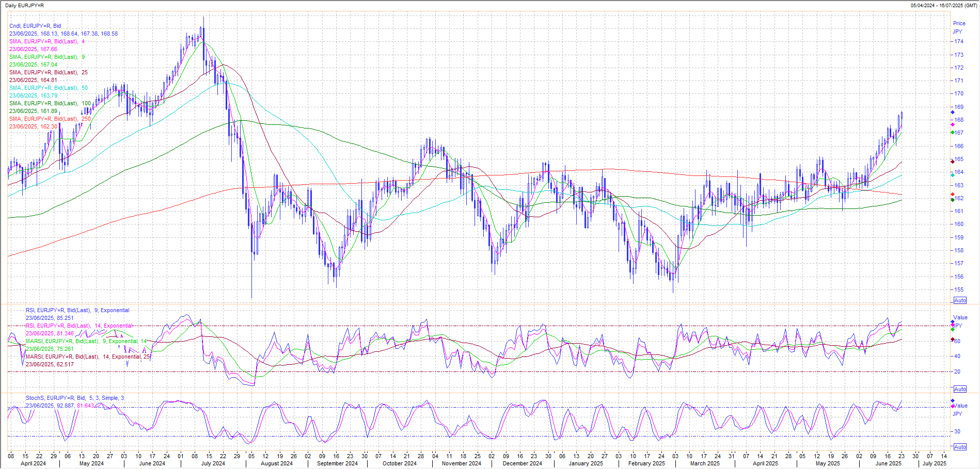This screenshot has width=980, height=469.
Task: Select the 'SMA, EURJPY=R, Bid(Last), 50' legend label
Action: pos(49,88)
